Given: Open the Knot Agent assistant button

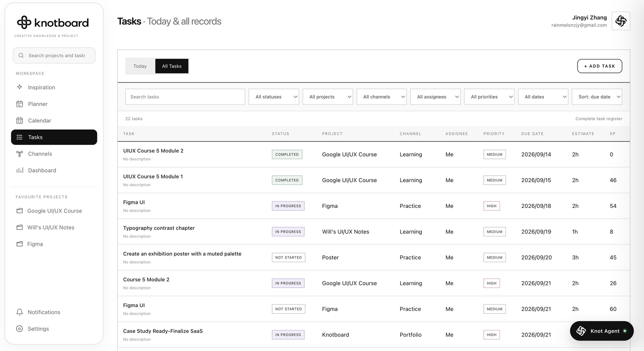Looking at the screenshot, I should (602, 331).
